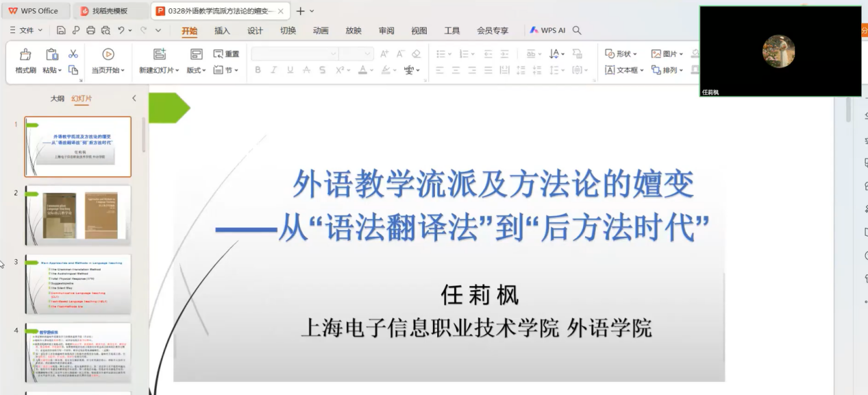Open WPS AI assistant
Screen dimensions: 868x395
pyautogui.click(x=547, y=30)
